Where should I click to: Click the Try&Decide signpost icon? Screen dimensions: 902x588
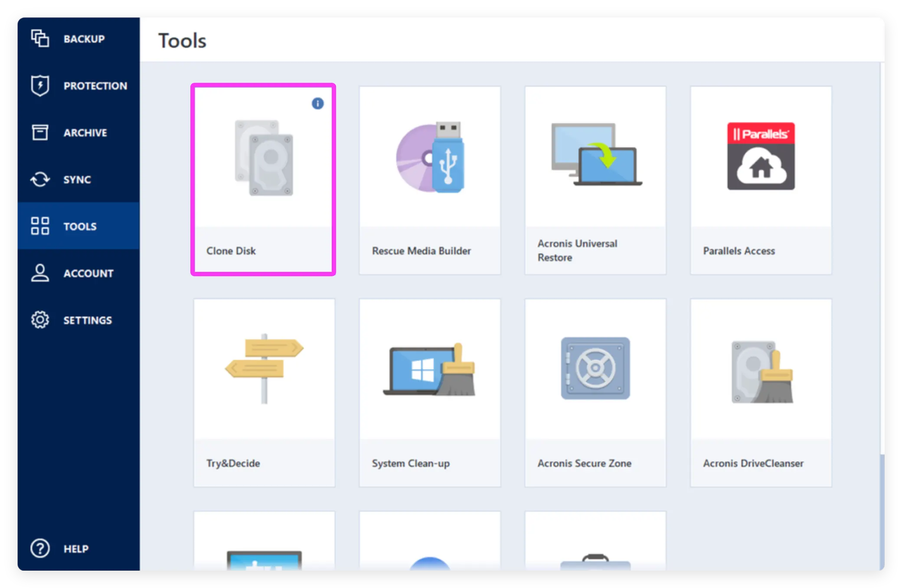pyautogui.click(x=264, y=369)
